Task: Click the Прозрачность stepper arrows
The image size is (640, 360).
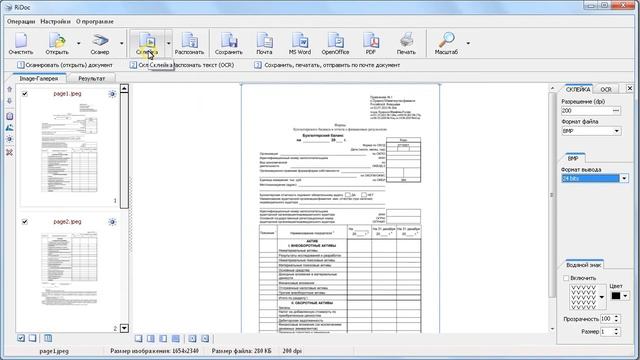Action: point(616,319)
